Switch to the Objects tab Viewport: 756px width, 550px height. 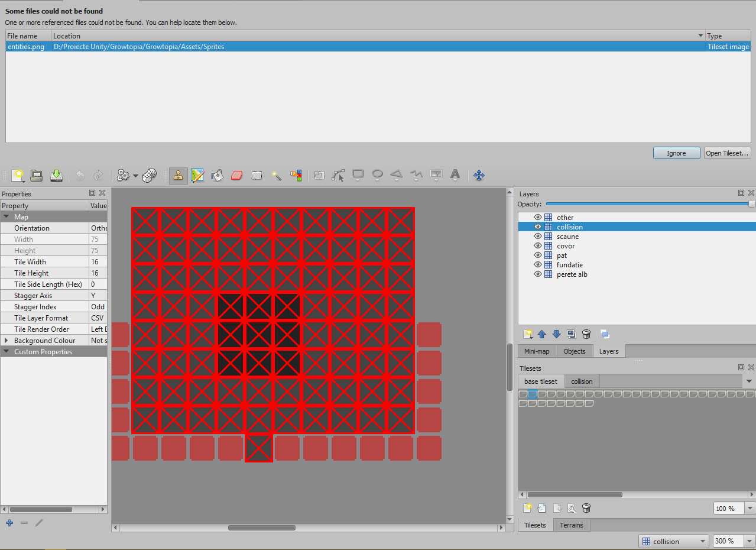click(575, 351)
